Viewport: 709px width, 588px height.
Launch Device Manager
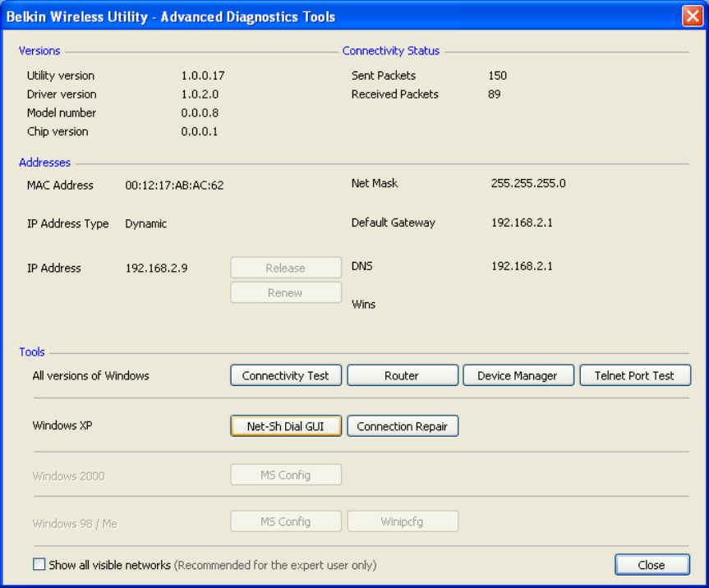click(518, 375)
